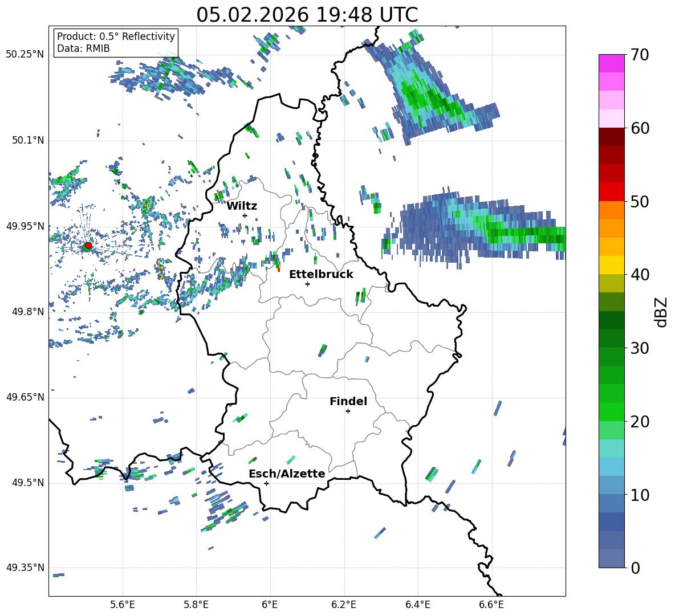Click the cross marker below Ettelbruck

pos(307,284)
